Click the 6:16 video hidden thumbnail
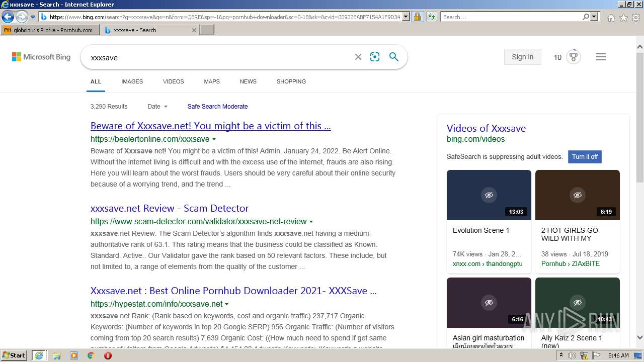Screen dimensions: 644x362 [489, 303]
